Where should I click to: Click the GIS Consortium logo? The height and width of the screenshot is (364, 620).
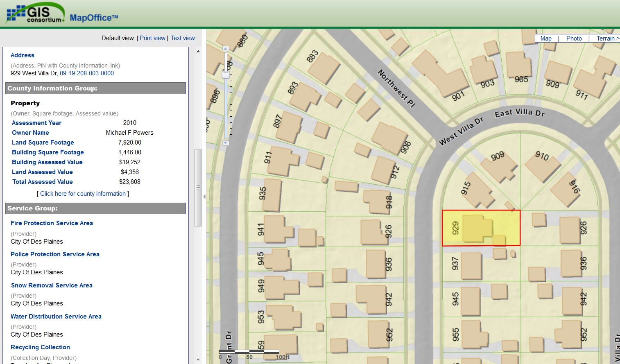point(35,12)
